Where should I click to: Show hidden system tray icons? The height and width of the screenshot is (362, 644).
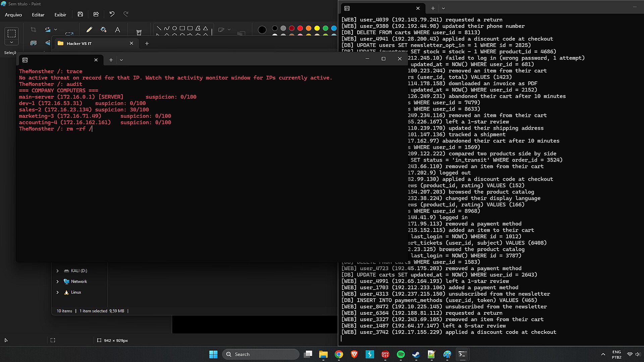[603, 354]
